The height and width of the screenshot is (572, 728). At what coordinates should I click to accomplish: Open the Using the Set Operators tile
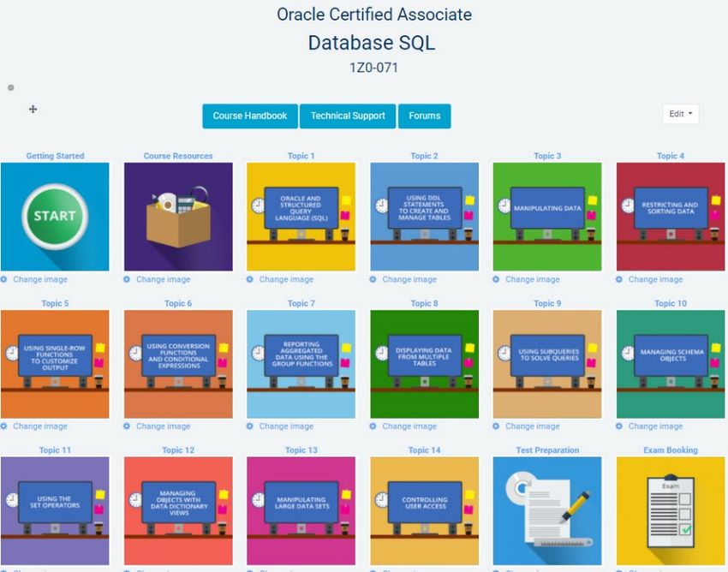[x=56, y=510]
